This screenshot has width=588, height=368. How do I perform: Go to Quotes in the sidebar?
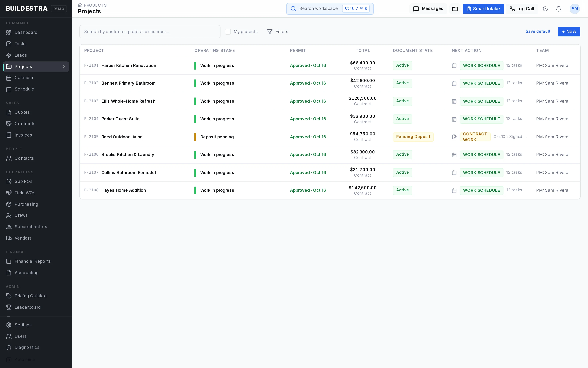click(36, 112)
